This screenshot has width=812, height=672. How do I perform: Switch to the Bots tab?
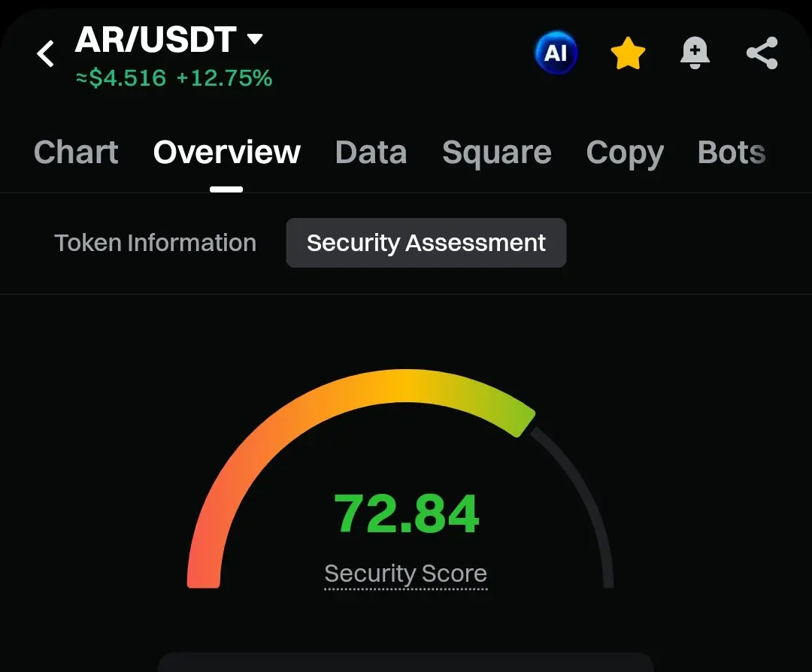tap(732, 152)
